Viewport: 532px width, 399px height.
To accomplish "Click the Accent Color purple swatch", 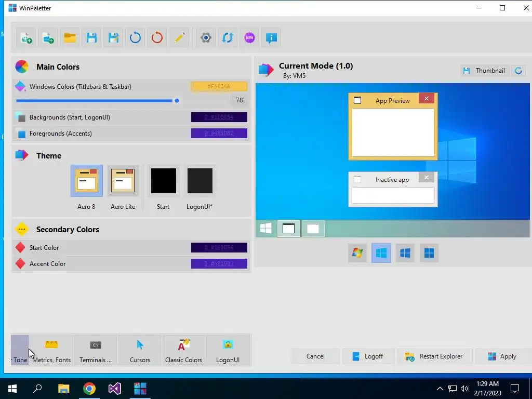I will pos(219,263).
